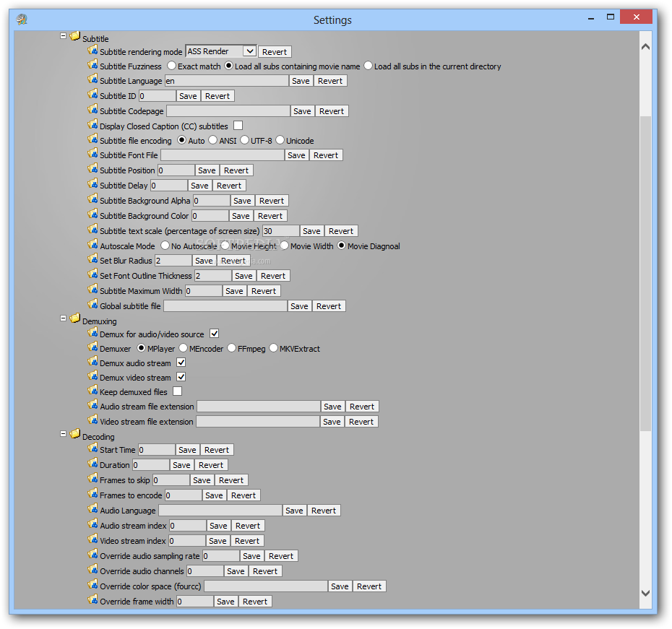Image resolution: width=672 pixels, height=629 pixels.
Task: Click the icon beside Autoscale Mode
Action: pyautogui.click(x=92, y=245)
